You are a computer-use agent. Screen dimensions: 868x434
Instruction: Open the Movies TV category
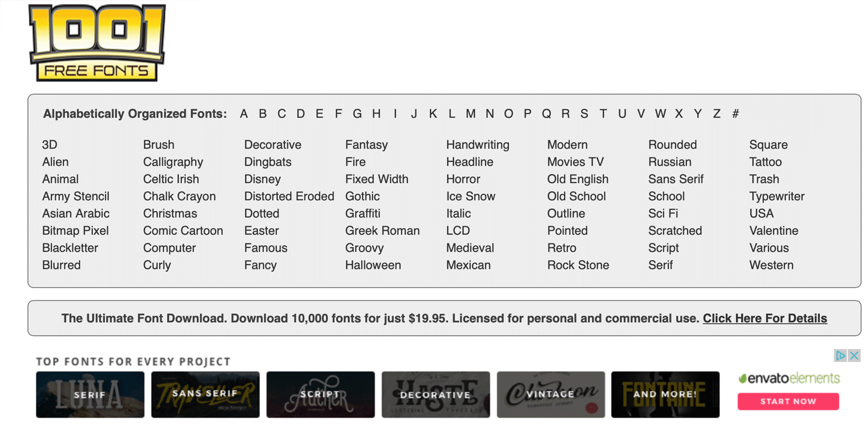(575, 162)
